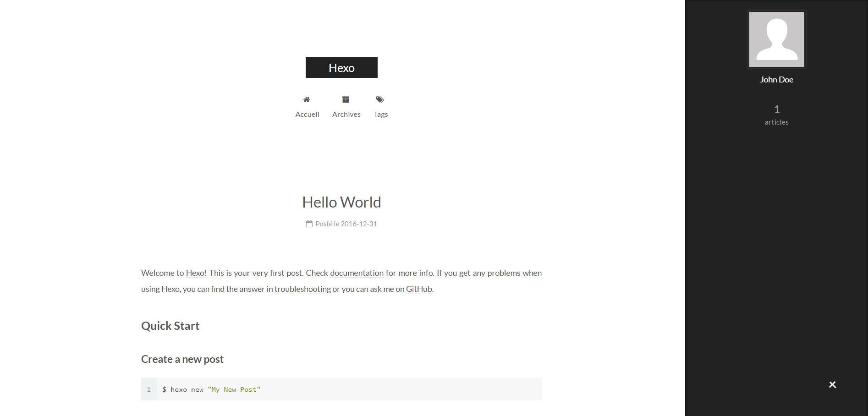Image resolution: width=868 pixels, height=416 pixels.
Task: Open the documentation link
Action: (357, 273)
